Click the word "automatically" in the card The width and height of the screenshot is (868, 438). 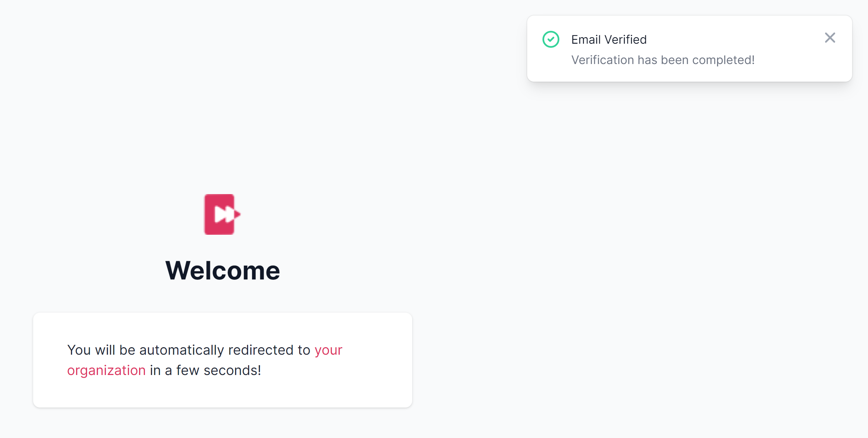(x=181, y=350)
